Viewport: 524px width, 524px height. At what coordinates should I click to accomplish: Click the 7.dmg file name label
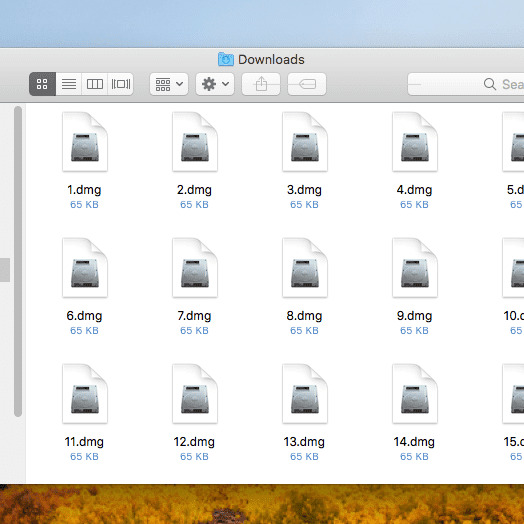point(194,316)
